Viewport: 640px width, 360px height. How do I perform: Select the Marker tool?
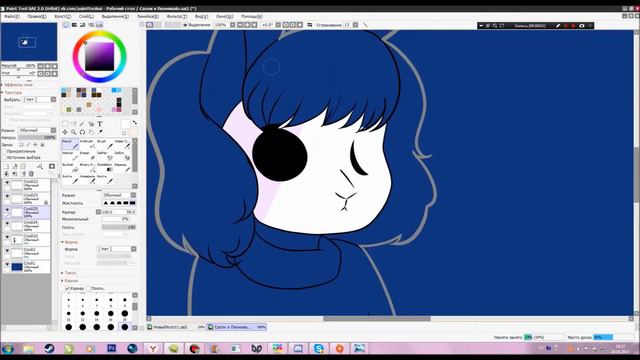click(70, 156)
